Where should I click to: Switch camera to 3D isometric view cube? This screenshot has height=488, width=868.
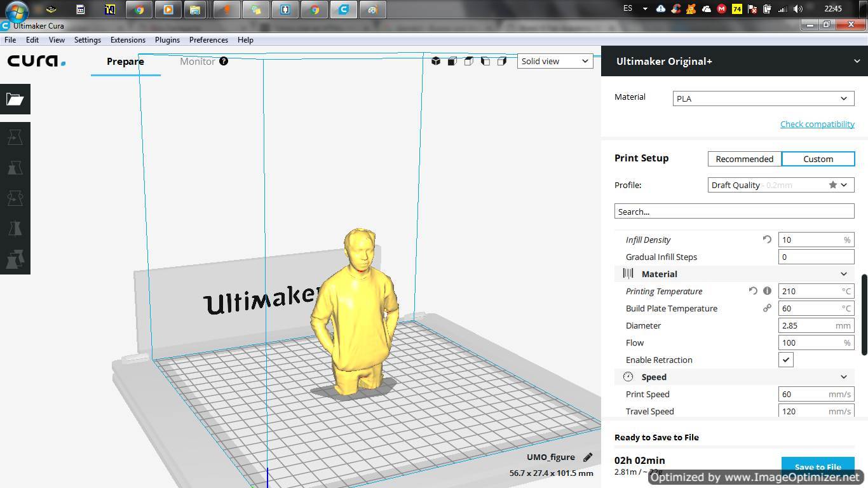(x=436, y=61)
